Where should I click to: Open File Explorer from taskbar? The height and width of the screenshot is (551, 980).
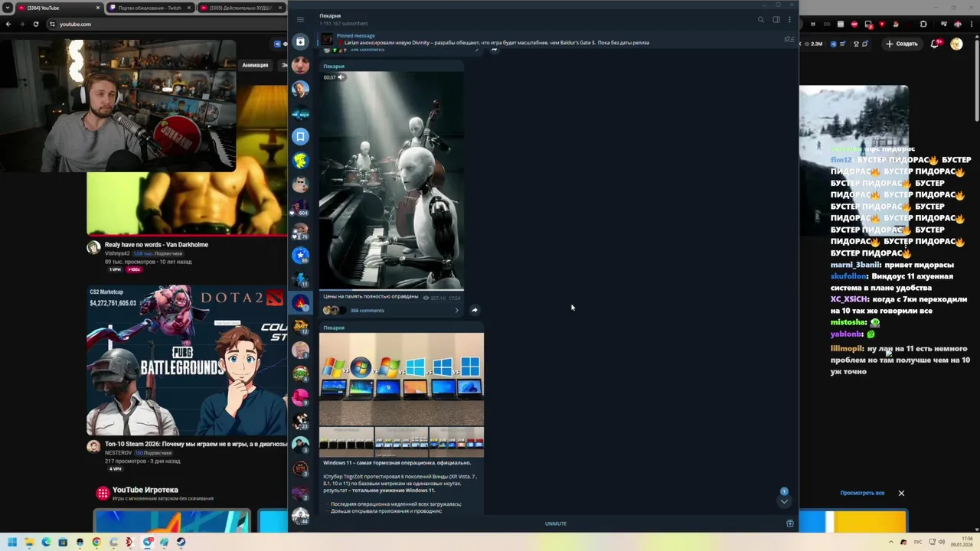point(29,542)
